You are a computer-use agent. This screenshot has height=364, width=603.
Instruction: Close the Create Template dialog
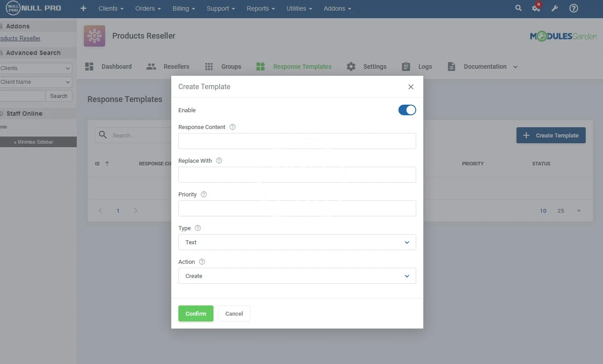click(411, 87)
